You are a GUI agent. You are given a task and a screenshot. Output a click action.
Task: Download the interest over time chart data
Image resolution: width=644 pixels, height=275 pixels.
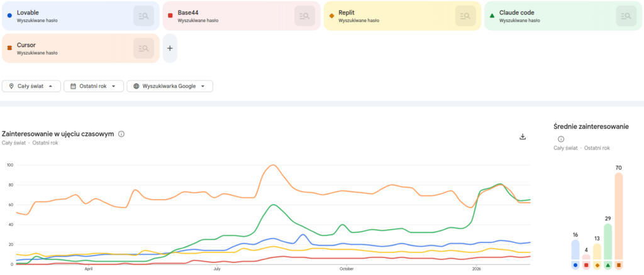tap(522, 136)
